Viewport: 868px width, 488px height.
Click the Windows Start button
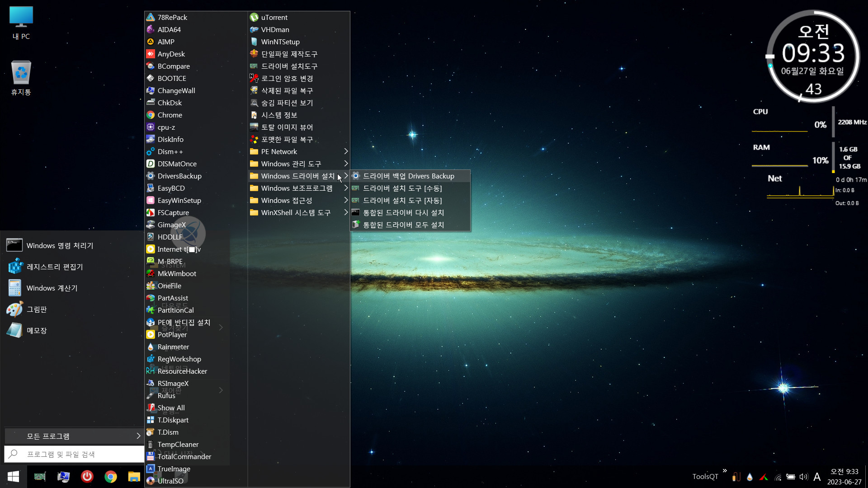[x=14, y=476]
